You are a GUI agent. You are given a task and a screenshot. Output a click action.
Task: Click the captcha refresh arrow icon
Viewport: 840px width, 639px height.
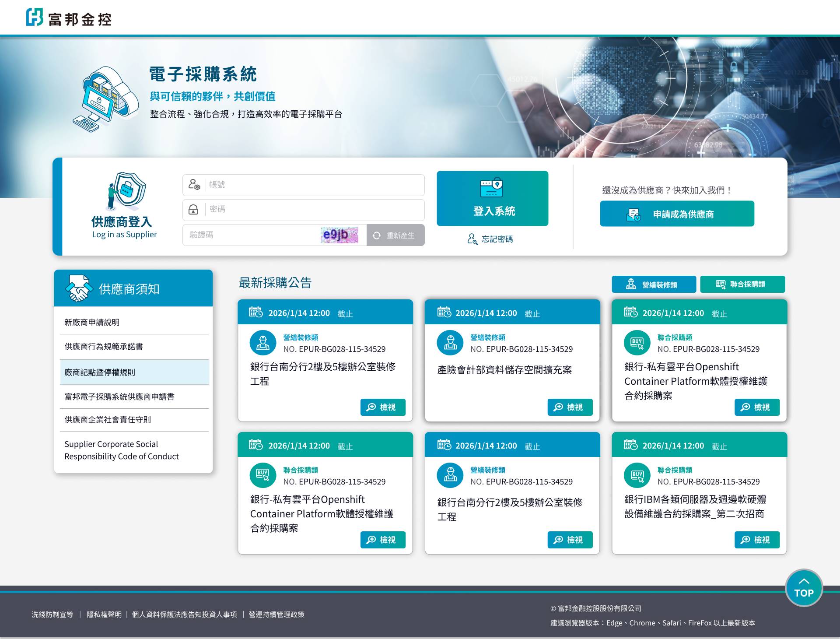(x=376, y=235)
